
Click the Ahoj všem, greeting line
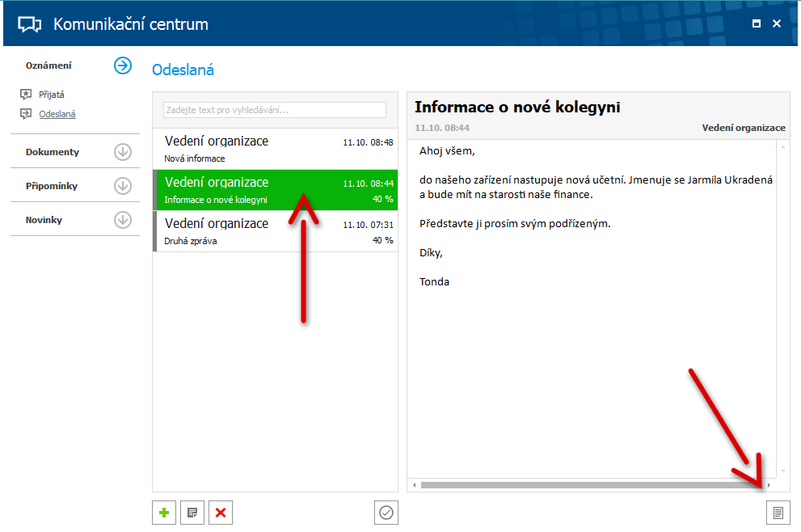447,150
